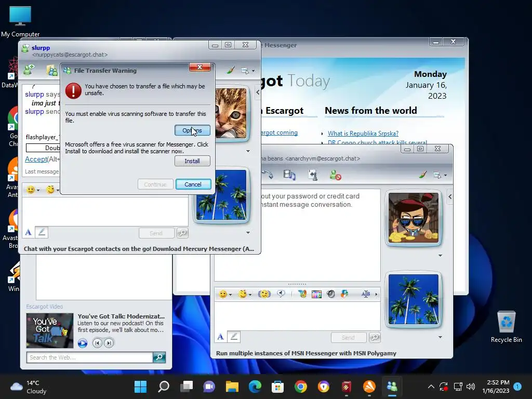The height and width of the screenshot is (399, 532).
Task: Expand more toolbar options arrow in anarchyvm chat
Action: (376, 295)
